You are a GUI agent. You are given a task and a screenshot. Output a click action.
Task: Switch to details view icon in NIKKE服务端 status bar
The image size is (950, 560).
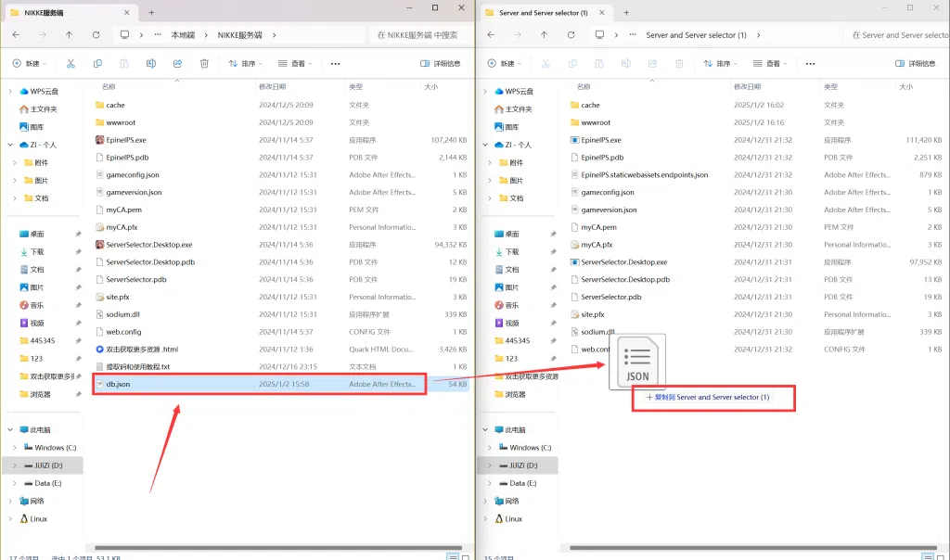(x=453, y=556)
